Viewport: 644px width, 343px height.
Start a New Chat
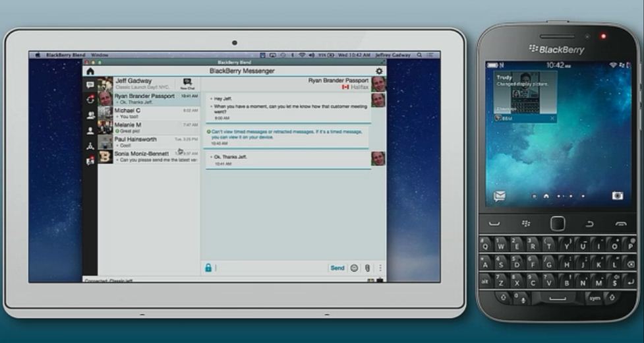(x=188, y=84)
